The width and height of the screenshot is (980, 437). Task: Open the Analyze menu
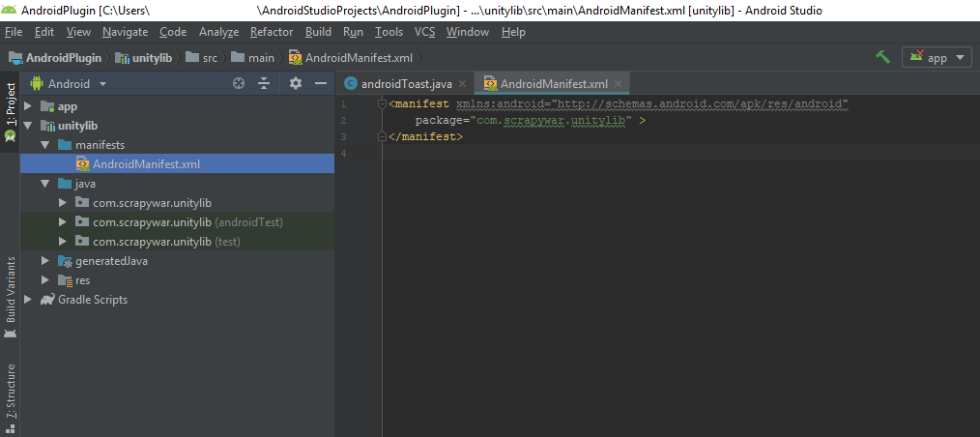tap(218, 32)
